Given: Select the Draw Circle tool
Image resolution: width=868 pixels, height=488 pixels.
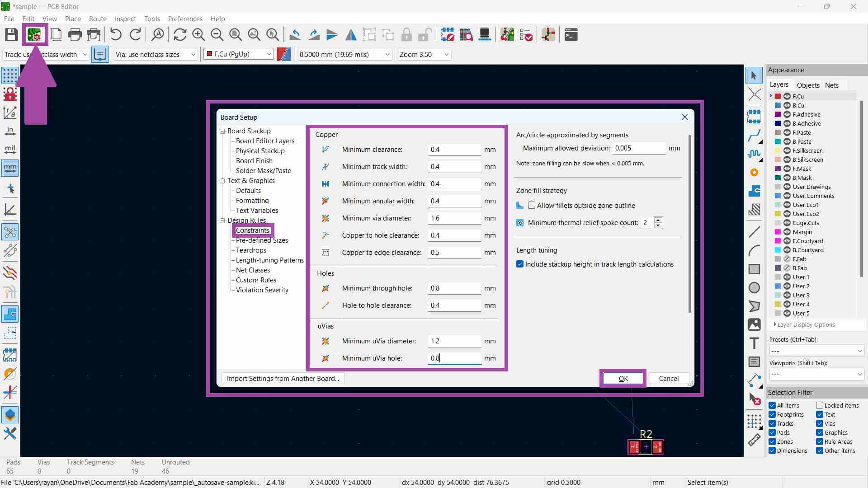Looking at the screenshot, I should click(x=754, y=288).
